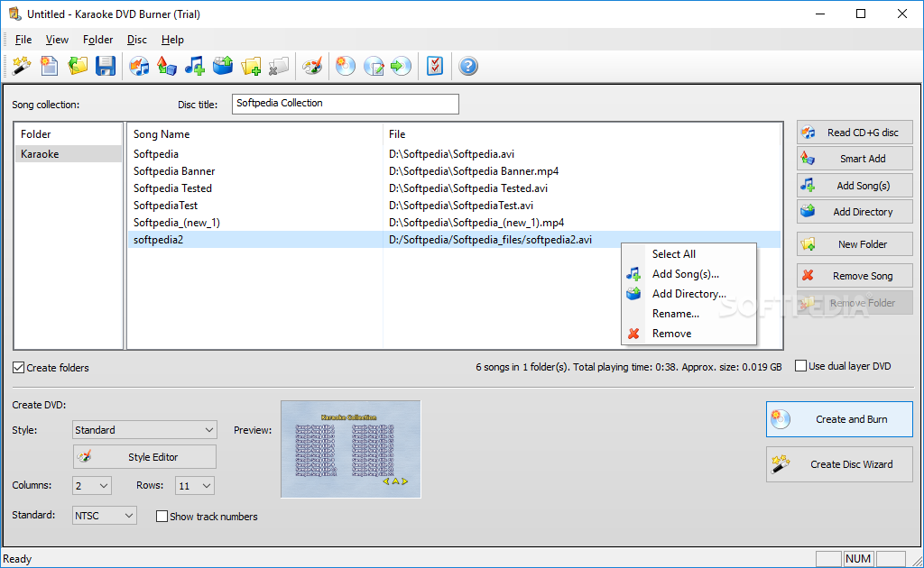Choose Remove in context menu
Viewport: 924px width, 568px height.
[x=688, y=334]
